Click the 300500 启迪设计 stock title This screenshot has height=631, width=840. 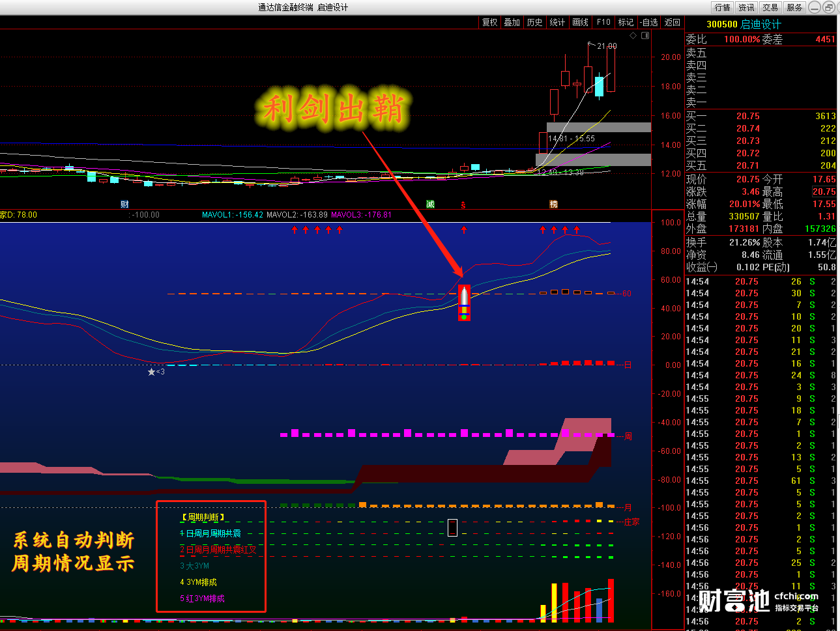pyautogui.click(x=744, y=24)
